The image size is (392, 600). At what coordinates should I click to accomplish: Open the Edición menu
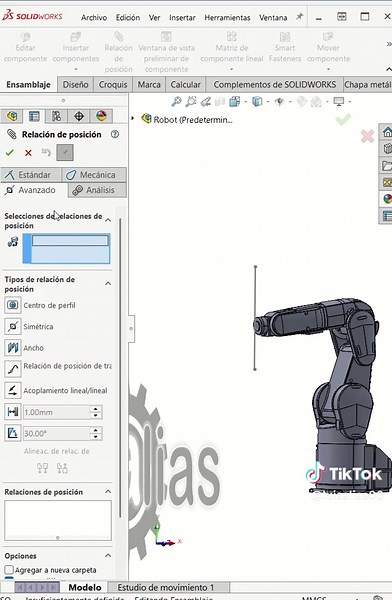(128, 18)
